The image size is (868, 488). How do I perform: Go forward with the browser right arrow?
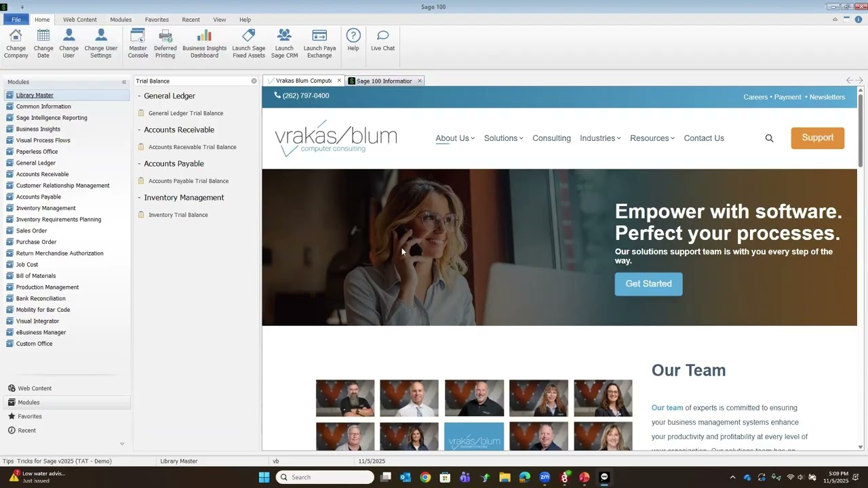tap(859, 81)
